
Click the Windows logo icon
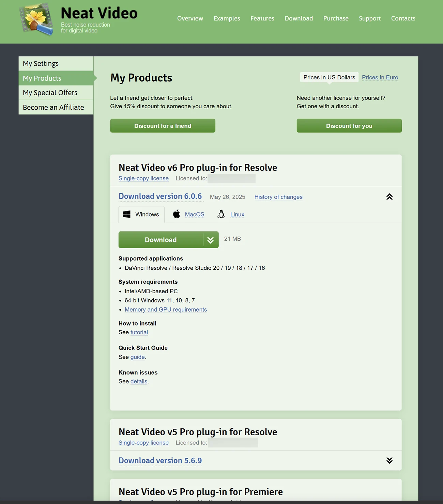tap(127, 214)
